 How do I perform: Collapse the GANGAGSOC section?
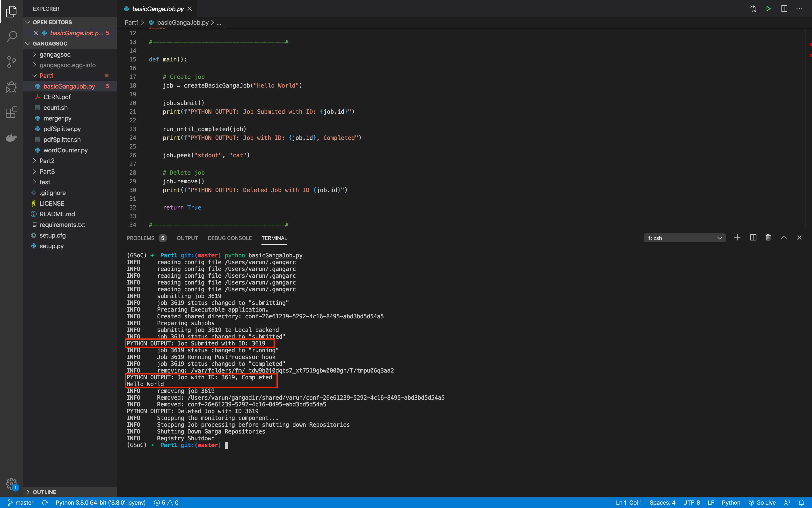click(70, 44)
